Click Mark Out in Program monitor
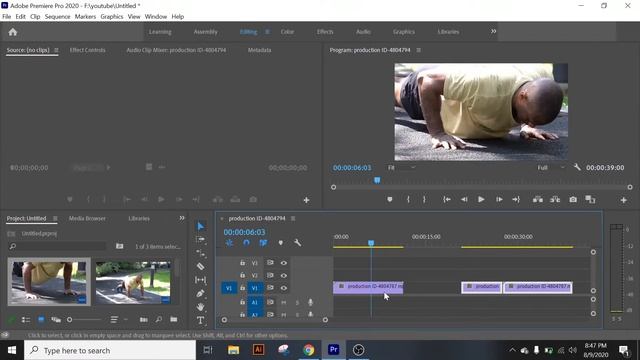Screen dimensions: 640x360 [424, 200]
